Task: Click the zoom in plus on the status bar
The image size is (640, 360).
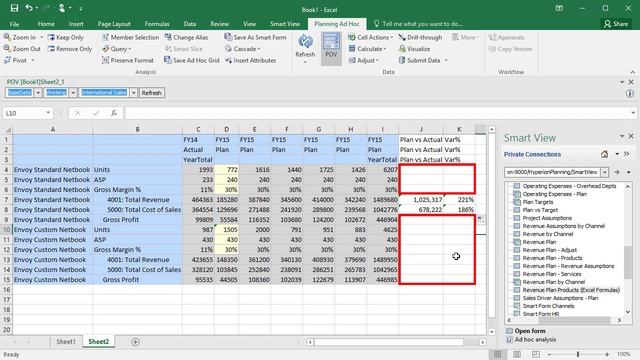Action: [x=607, y=354]
